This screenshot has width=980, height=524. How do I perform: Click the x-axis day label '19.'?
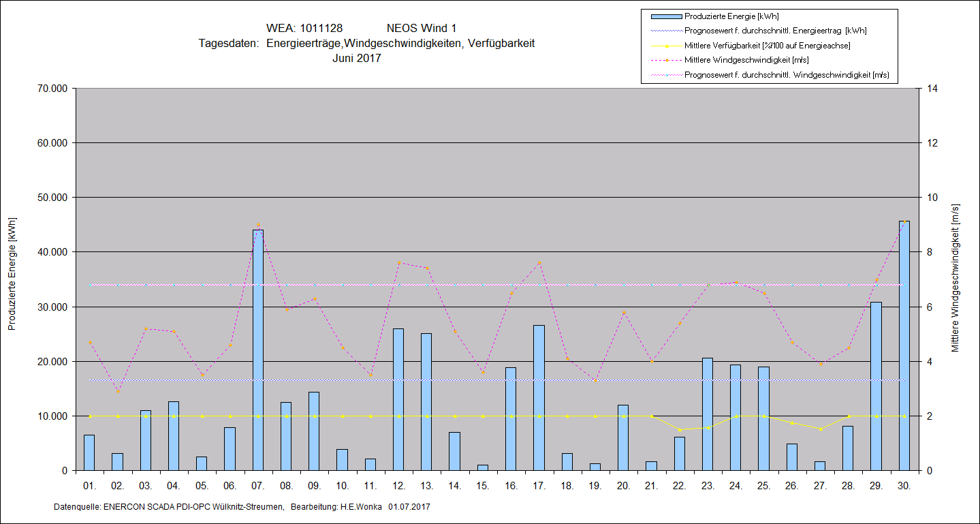pos(595,486)
